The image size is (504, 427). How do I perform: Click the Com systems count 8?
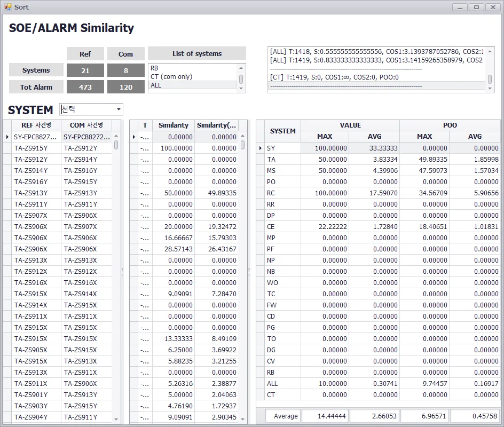pos(125,70)
